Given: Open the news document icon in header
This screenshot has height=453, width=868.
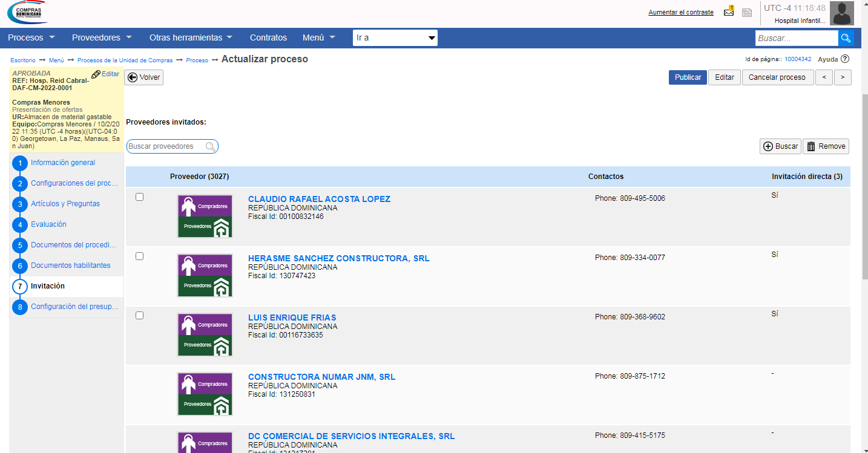Looking at the screenshot, I should (747, 13).
